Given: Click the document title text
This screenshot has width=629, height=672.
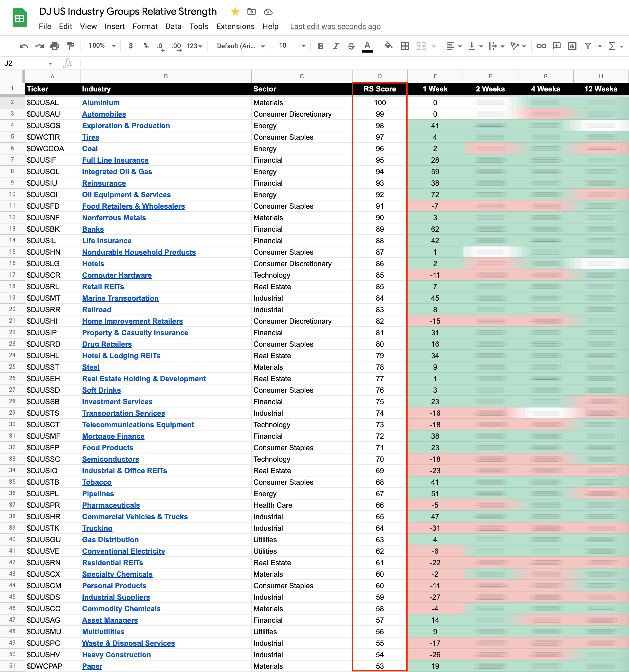Looking at the screenshot, I should tap(128, 12).
